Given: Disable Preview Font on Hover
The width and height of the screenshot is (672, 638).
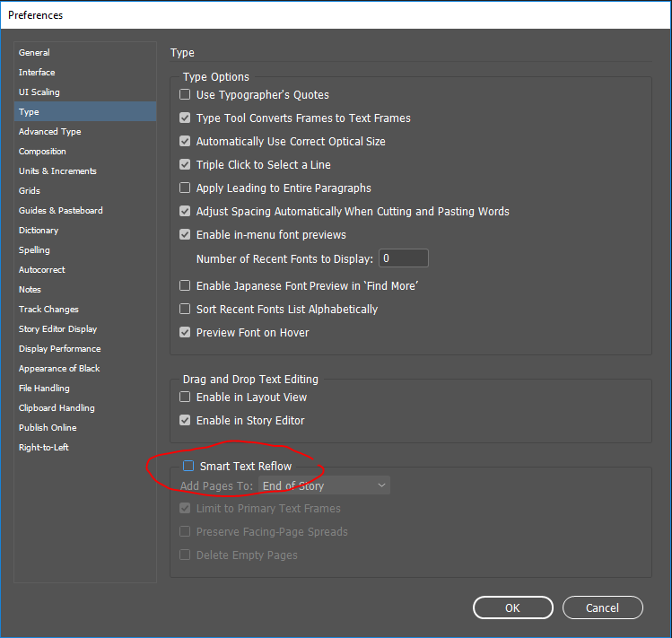Looking at the screenshot, I should (186, 333).
